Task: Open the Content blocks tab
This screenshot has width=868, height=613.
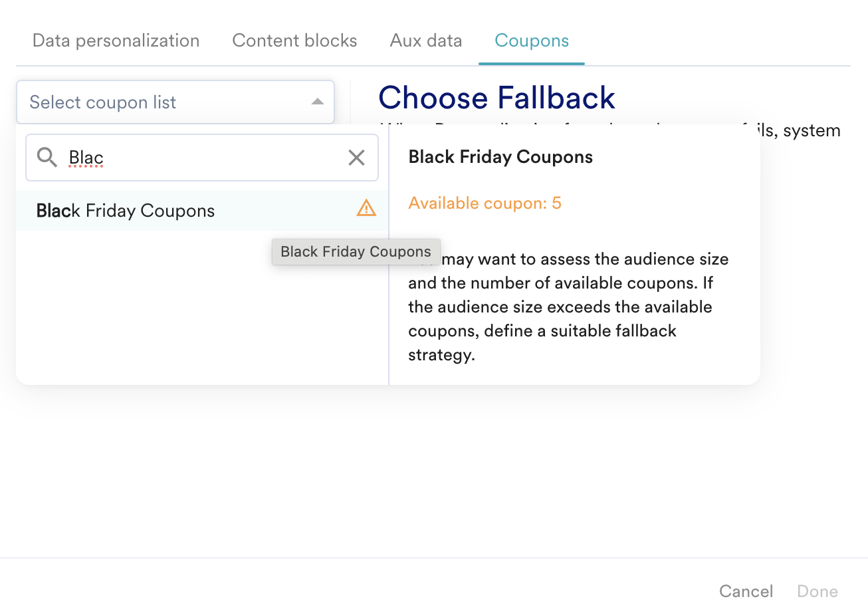Action: tap(294, 41)
